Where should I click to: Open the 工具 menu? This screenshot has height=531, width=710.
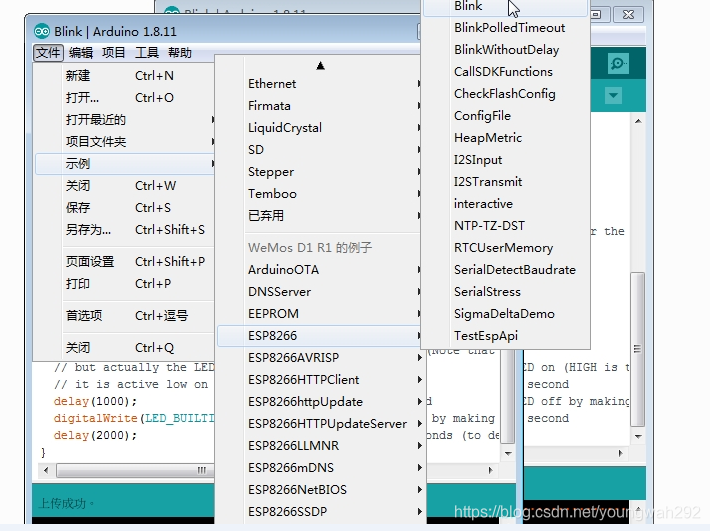147,53
